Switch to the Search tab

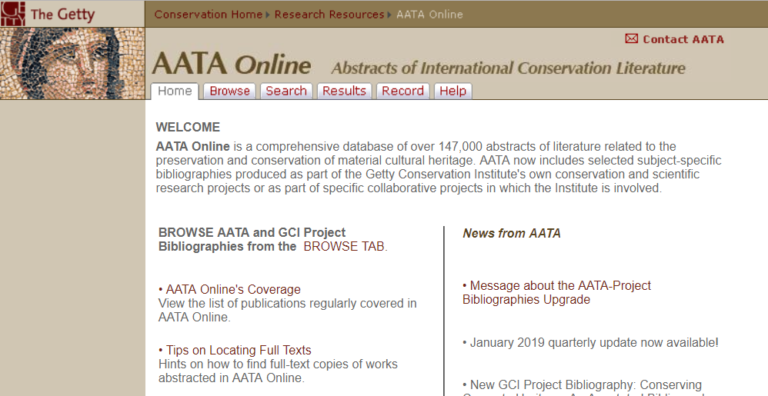coord(286,91)
